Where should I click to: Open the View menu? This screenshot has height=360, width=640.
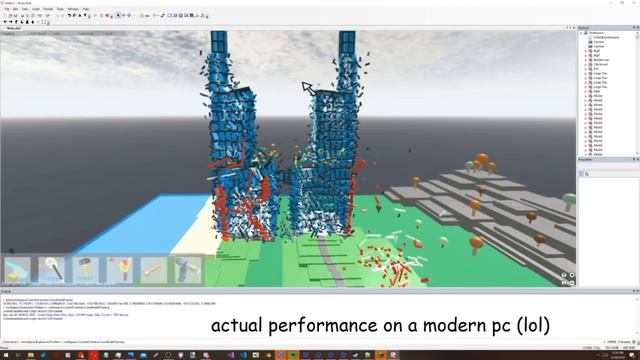[25, 9]
